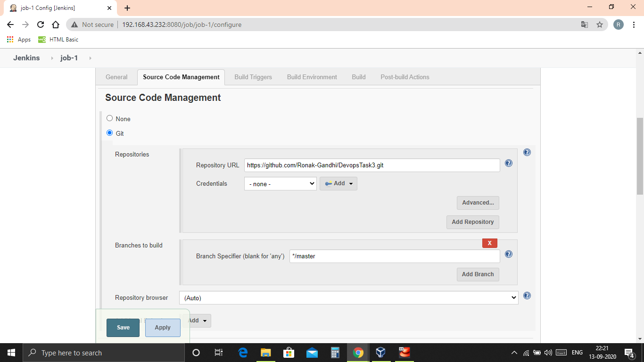Image resolution: width=644 pixels, height=362 pixels.
Task: Select Git source control option
Action: (x=109, y=133)
